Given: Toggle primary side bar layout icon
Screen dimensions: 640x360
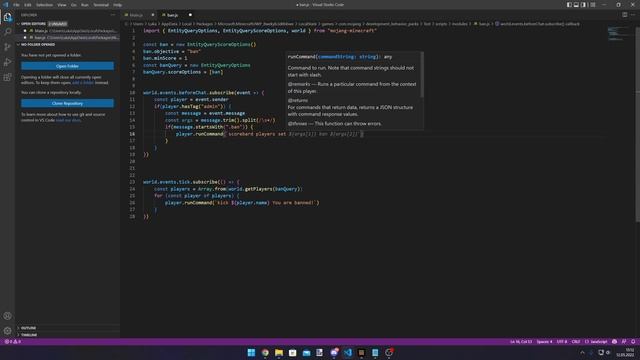Looking at the screenshot, I should (569, 5).
